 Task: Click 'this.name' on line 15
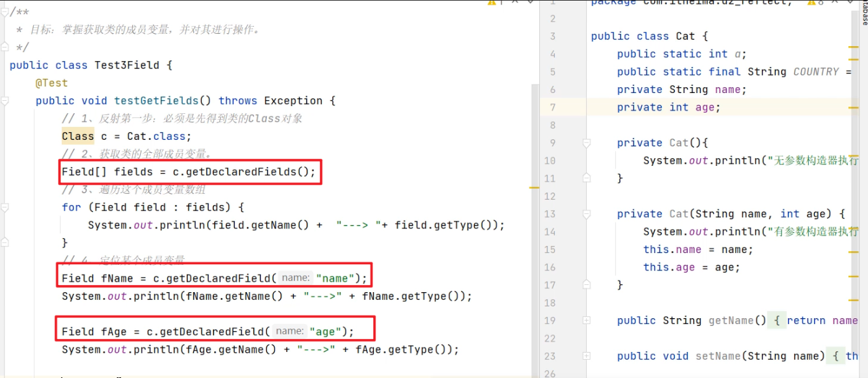click(673, 249)
